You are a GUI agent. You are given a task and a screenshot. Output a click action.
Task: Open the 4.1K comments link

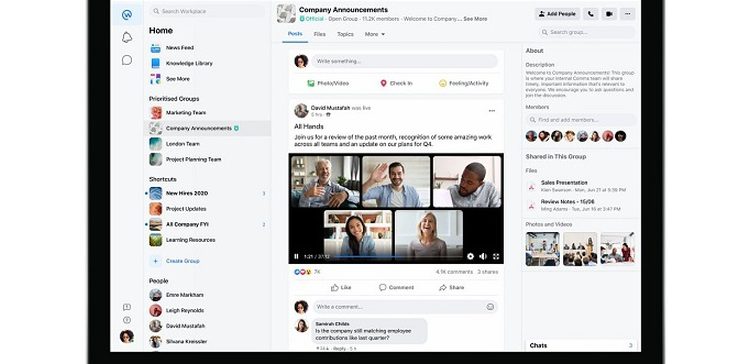pos(454,272)
